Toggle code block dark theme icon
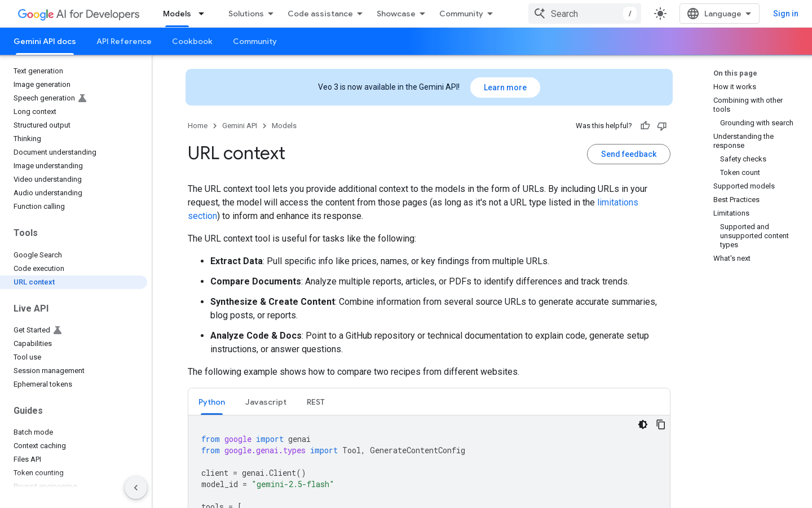Screen dimensions: 812x508 [x=643, y=424]
